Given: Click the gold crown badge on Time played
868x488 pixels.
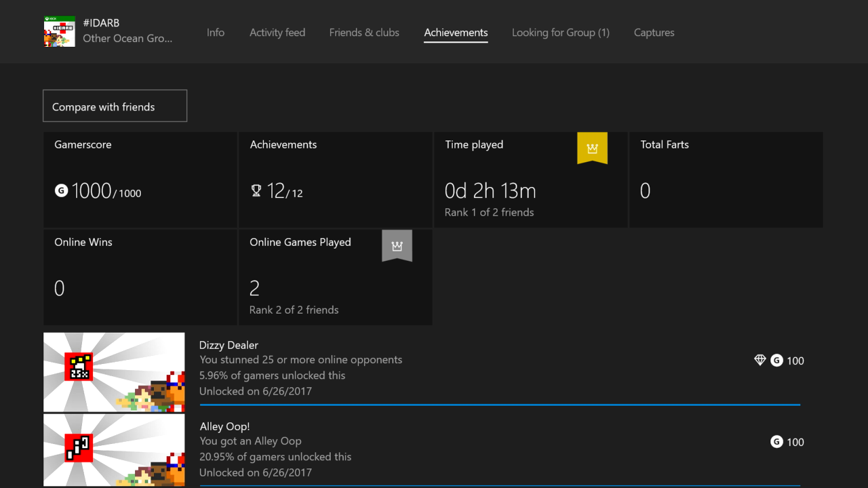Looking at the screenshot, I should pyautogui.click(x=592, y=148).
